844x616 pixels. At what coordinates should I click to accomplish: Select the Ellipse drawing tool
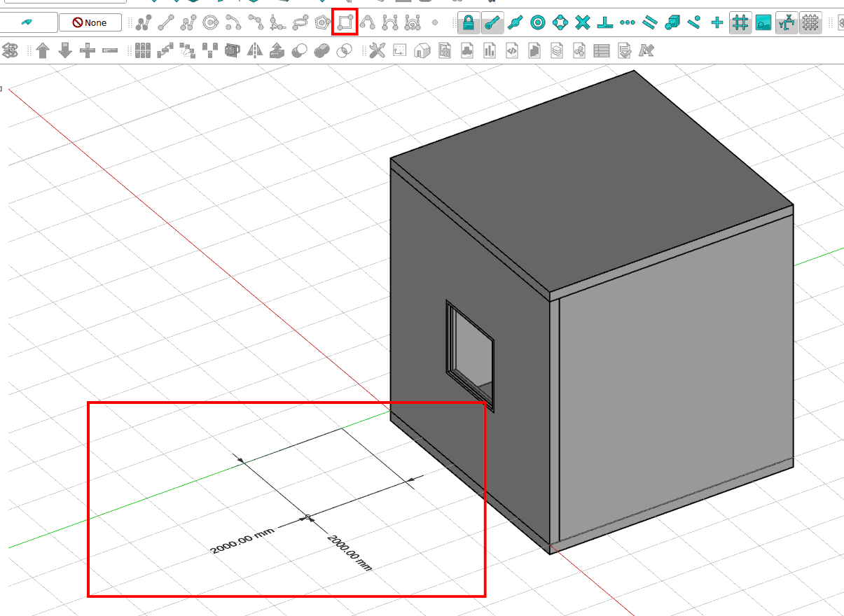[x=300, y=22]
